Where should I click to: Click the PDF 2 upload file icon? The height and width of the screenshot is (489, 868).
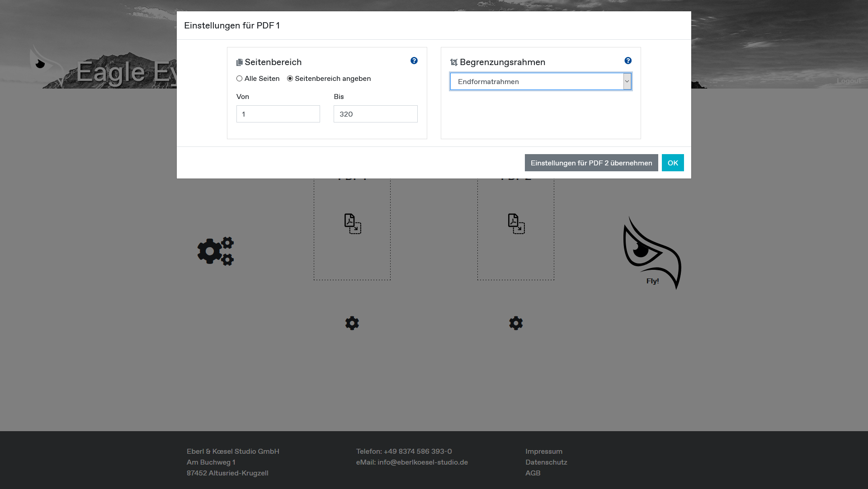(x=516, y=224)
